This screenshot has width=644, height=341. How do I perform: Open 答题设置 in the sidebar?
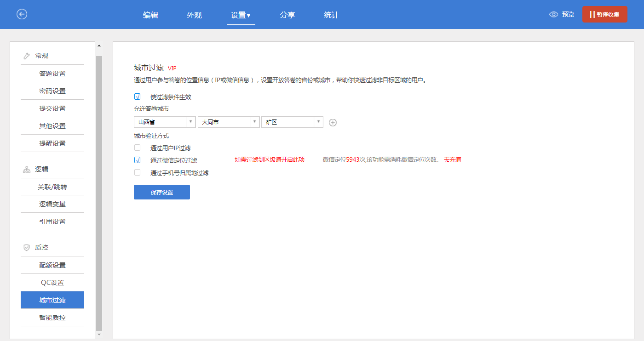coord(52,74)
